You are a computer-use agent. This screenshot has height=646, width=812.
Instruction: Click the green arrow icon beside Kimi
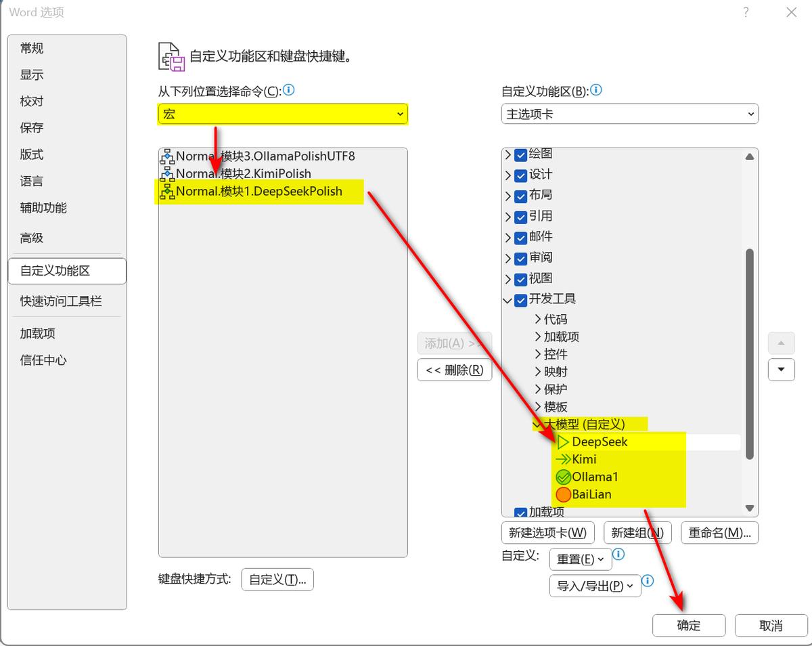click(563, 460)
